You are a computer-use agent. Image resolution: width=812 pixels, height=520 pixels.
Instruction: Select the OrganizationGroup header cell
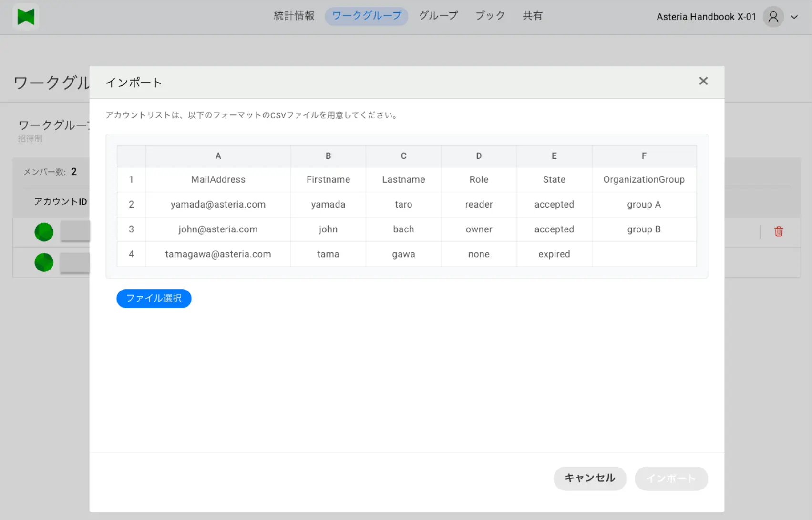644,180
